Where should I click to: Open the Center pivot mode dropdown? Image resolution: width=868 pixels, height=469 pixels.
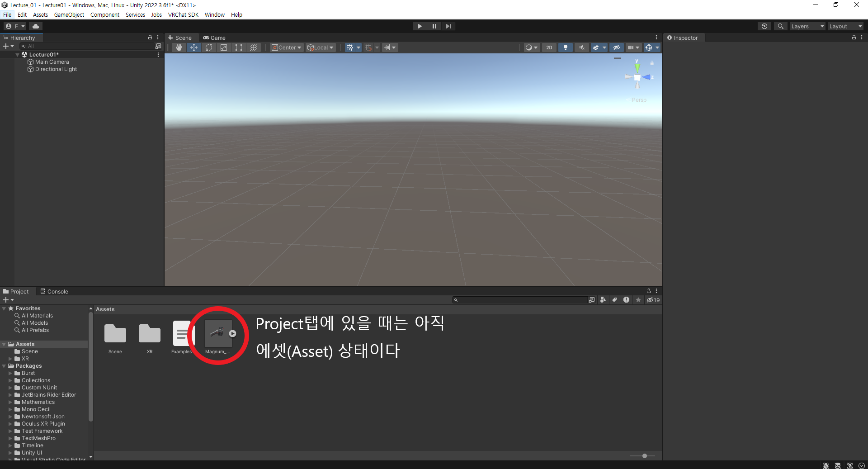click(x=287, y=47)
